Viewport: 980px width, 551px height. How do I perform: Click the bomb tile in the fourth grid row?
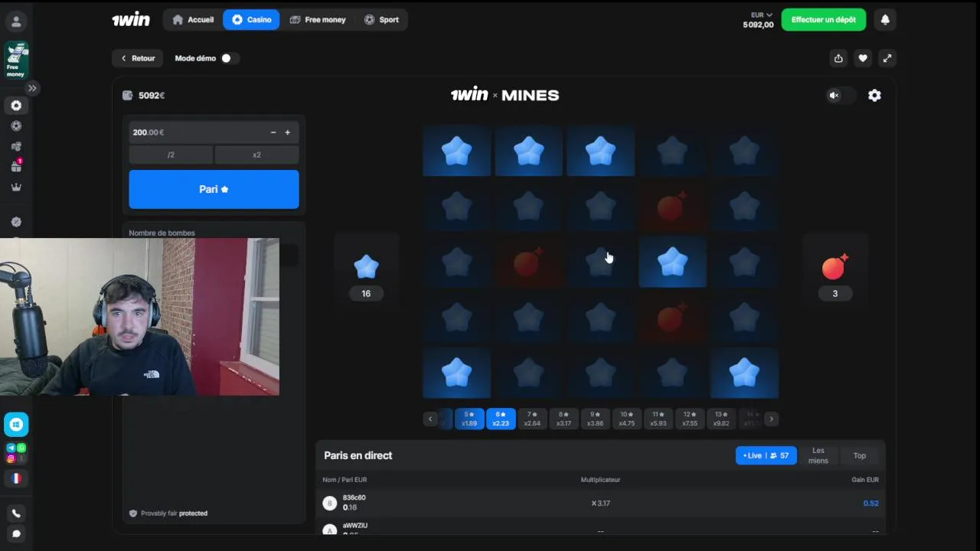(672, 318)
